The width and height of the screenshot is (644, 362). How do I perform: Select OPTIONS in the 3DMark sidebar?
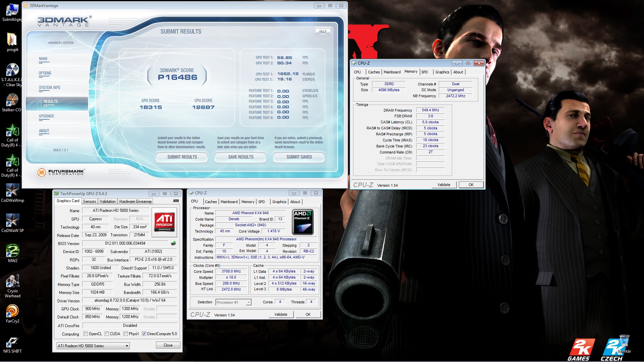tap(45, 73)
